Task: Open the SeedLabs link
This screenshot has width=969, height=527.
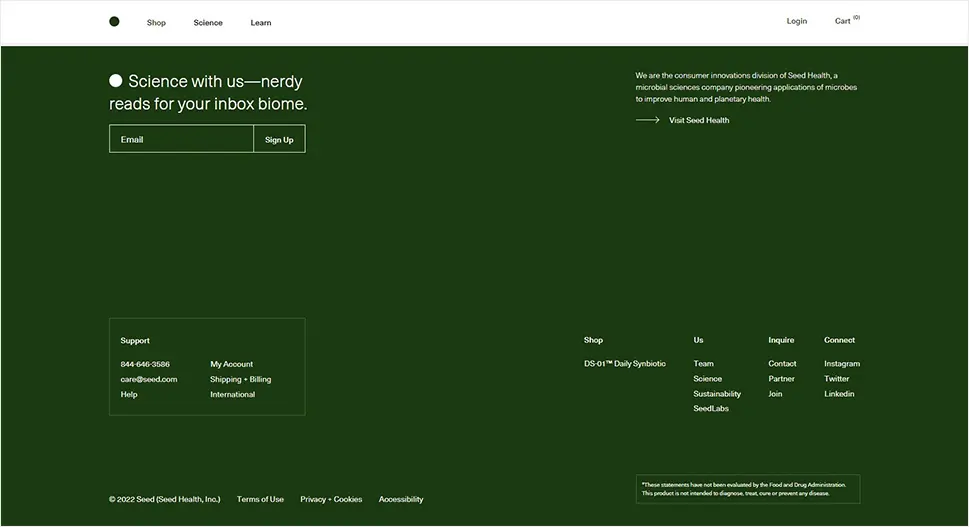Action: tap(711, 408)
